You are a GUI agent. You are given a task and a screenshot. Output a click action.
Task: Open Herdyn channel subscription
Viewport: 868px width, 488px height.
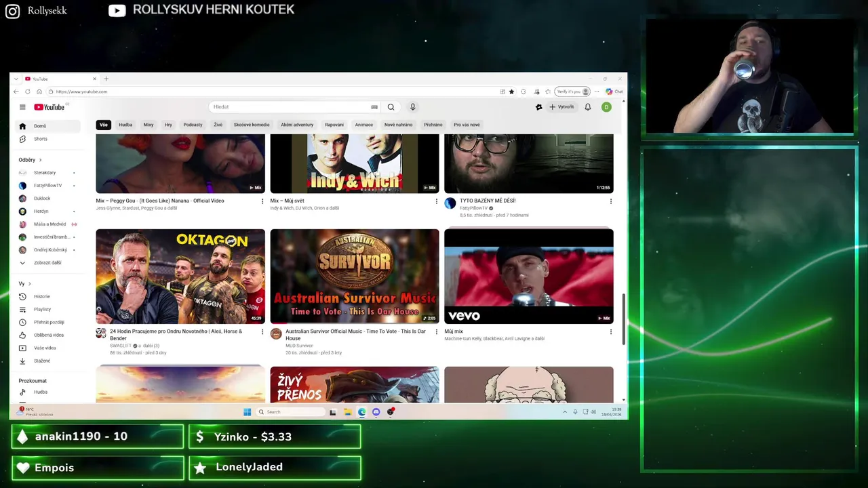(x=47, y=211)
